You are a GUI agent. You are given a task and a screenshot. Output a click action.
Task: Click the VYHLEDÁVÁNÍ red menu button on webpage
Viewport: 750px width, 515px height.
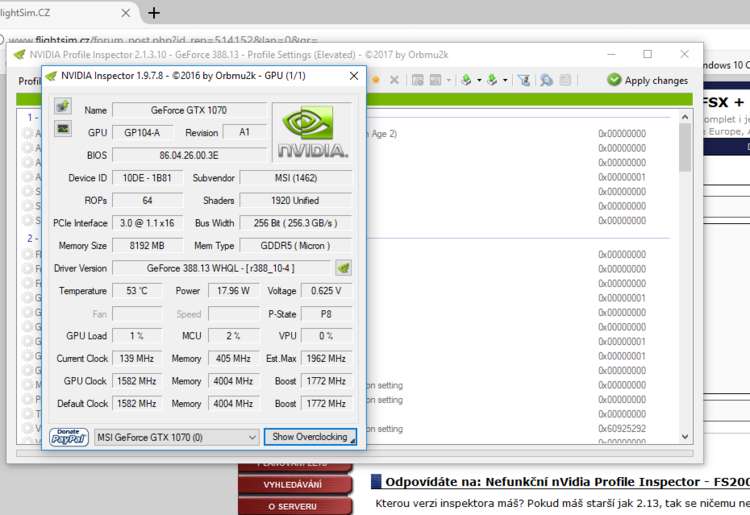(x=294, y=484)
